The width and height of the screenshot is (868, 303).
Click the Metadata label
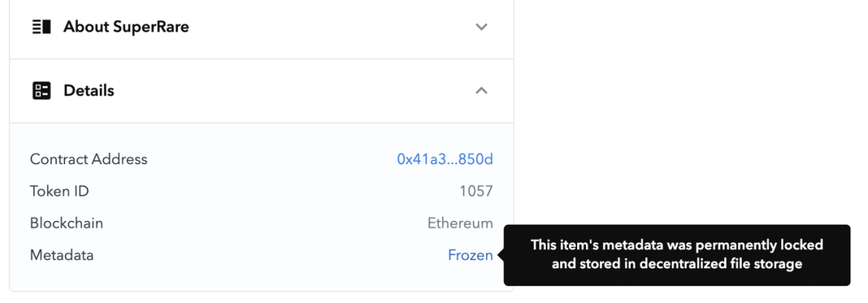(x=61, y=256)
